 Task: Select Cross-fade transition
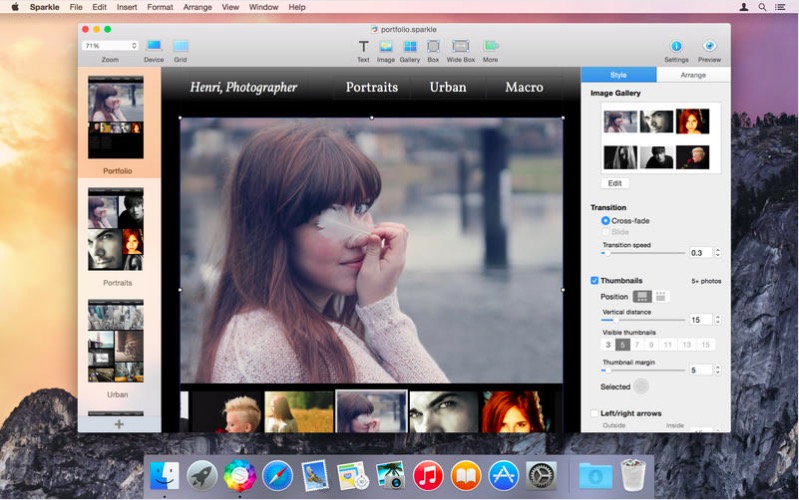tap(605, 221)
